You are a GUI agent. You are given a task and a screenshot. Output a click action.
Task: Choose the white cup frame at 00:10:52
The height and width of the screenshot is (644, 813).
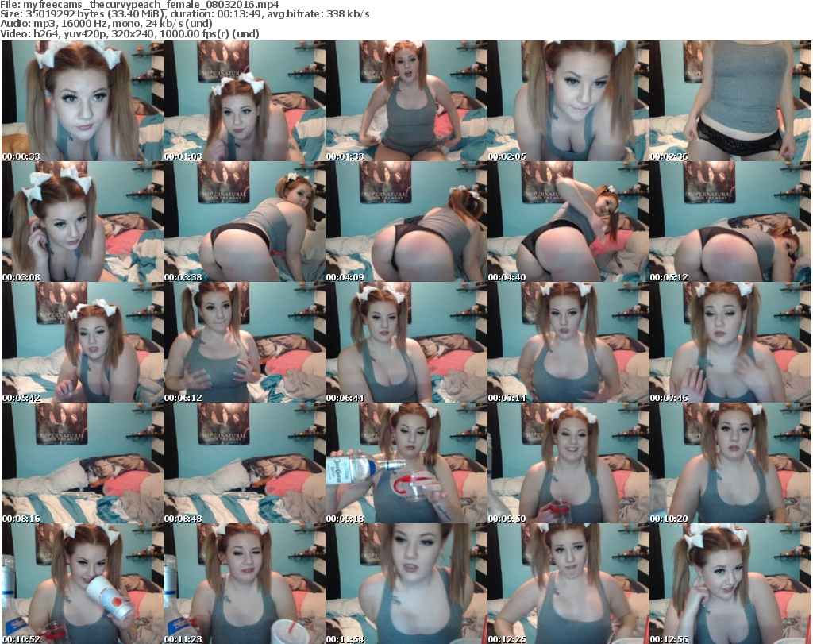[x=82, y=583]
